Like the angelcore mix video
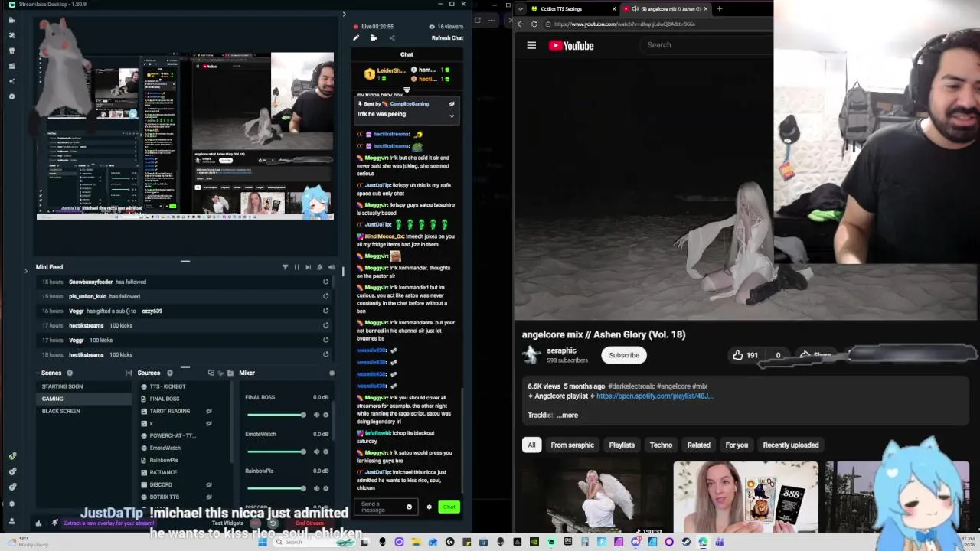 coord(745,355)
